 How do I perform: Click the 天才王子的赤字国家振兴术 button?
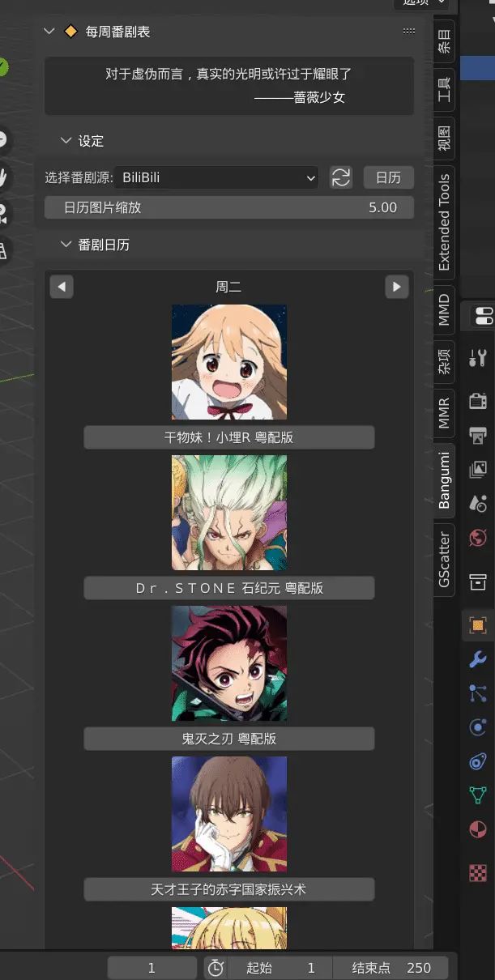point(228,889)
